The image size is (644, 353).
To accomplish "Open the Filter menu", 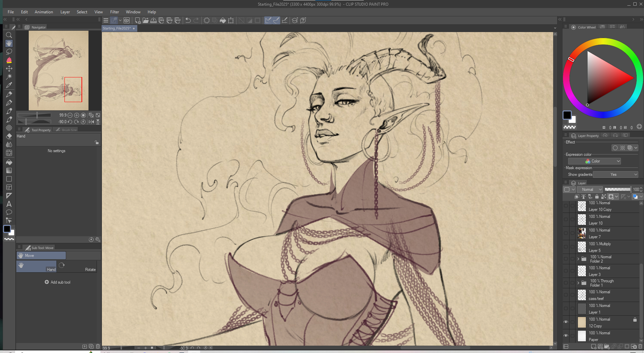I will tap(115, 12).
